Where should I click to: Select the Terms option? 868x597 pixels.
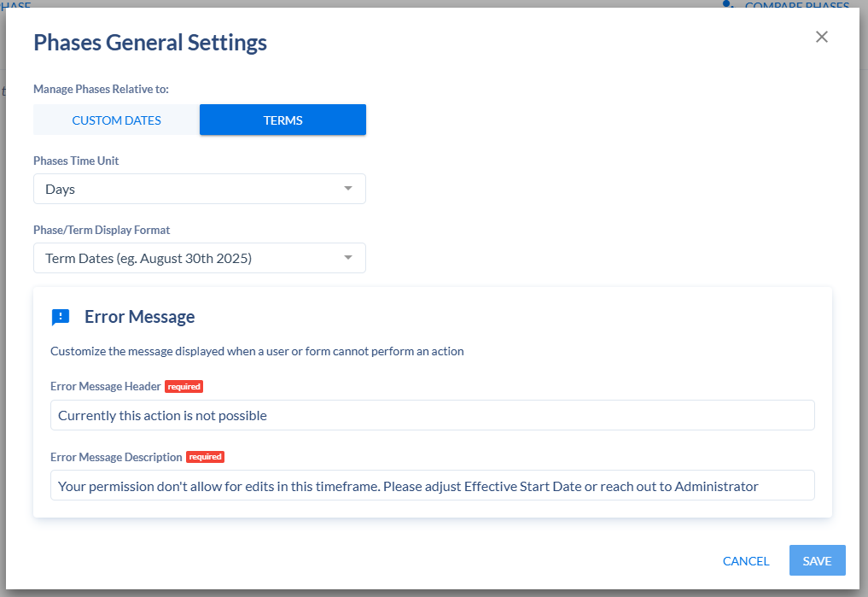coord(283,120)
